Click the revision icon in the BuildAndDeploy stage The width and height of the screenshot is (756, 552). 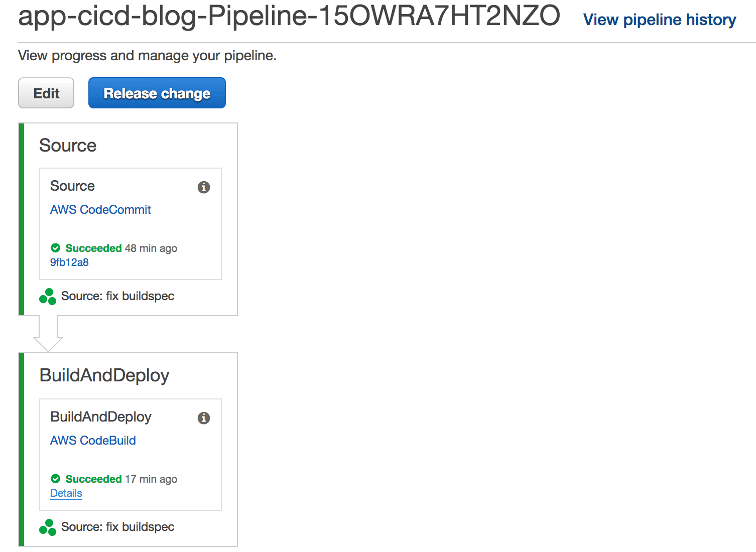click(x=47, y=527)
